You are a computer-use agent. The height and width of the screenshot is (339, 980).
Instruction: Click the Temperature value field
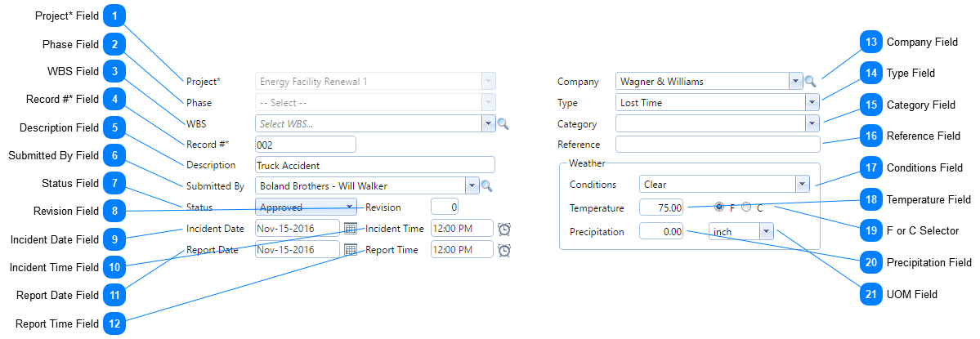[x=662, y=208]
